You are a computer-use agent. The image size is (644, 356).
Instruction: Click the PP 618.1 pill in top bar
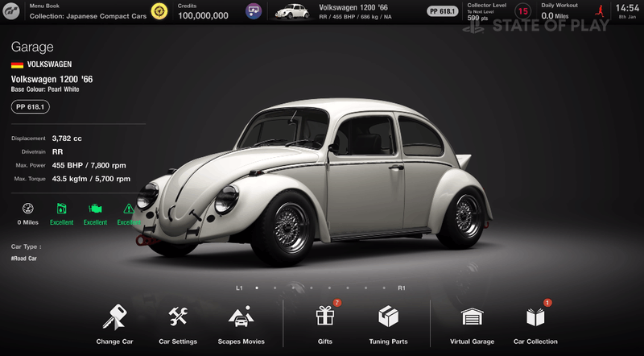pyautogui.click(x=442, y=11)
